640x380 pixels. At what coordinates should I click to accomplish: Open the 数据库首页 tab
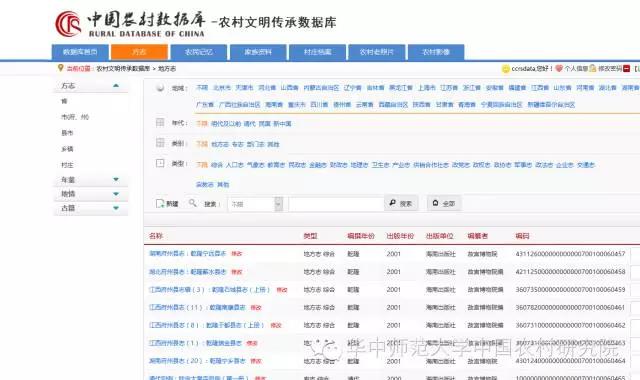(x=80, y=52)
